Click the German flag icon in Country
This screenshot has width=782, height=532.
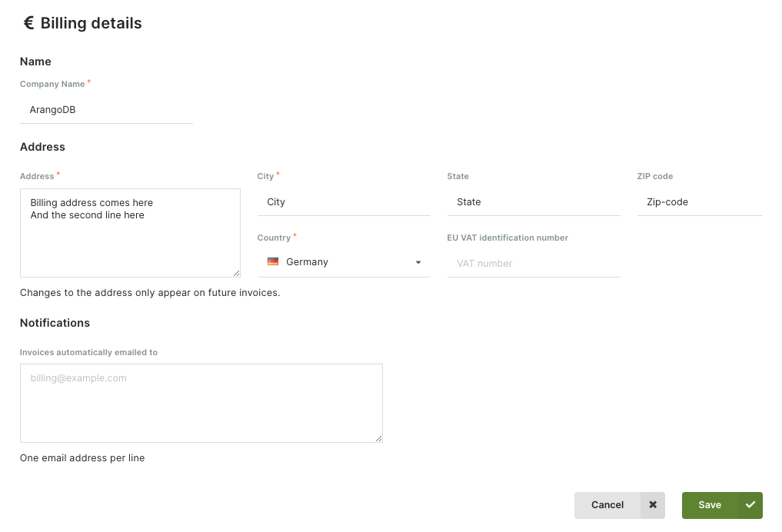273,261
